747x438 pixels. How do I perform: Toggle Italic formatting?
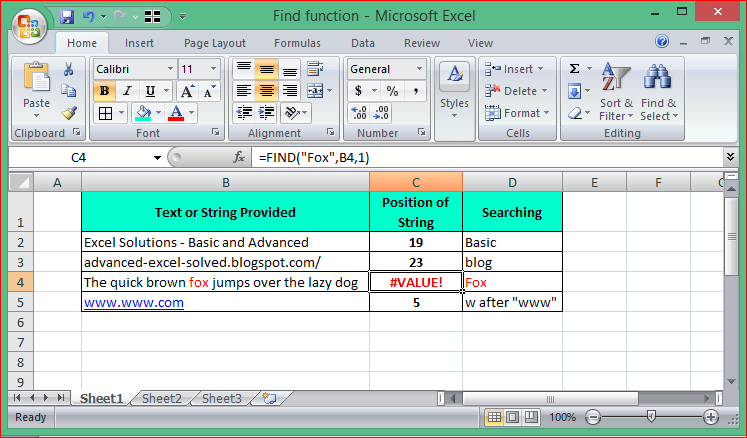click(127, 91)
